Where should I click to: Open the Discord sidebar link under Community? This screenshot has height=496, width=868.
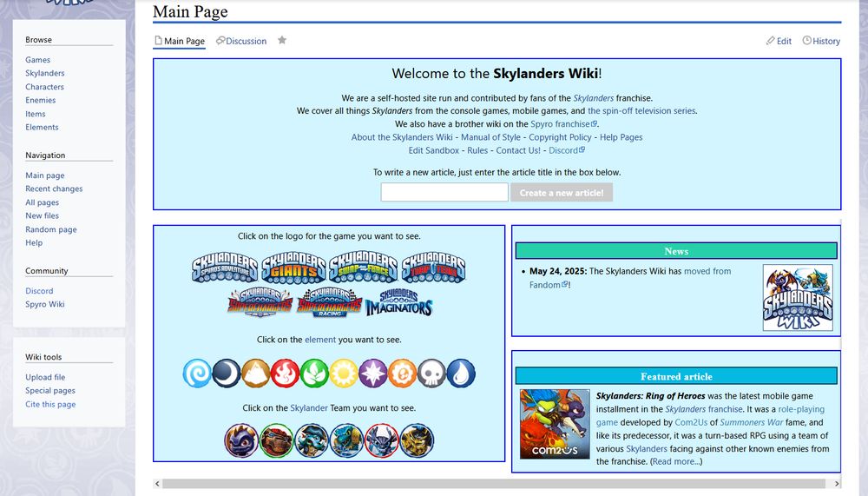[x=39, y=291]
